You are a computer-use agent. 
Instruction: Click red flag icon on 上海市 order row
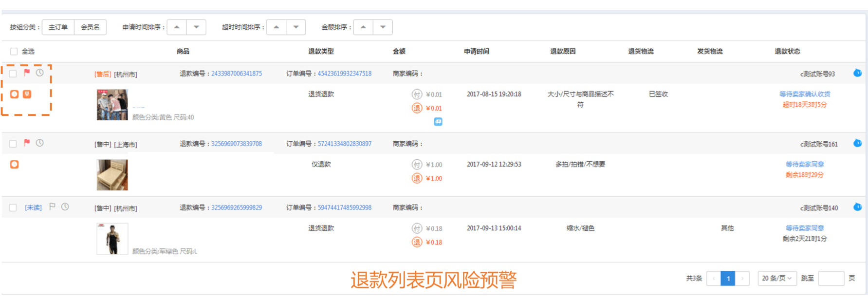point(27,143)
